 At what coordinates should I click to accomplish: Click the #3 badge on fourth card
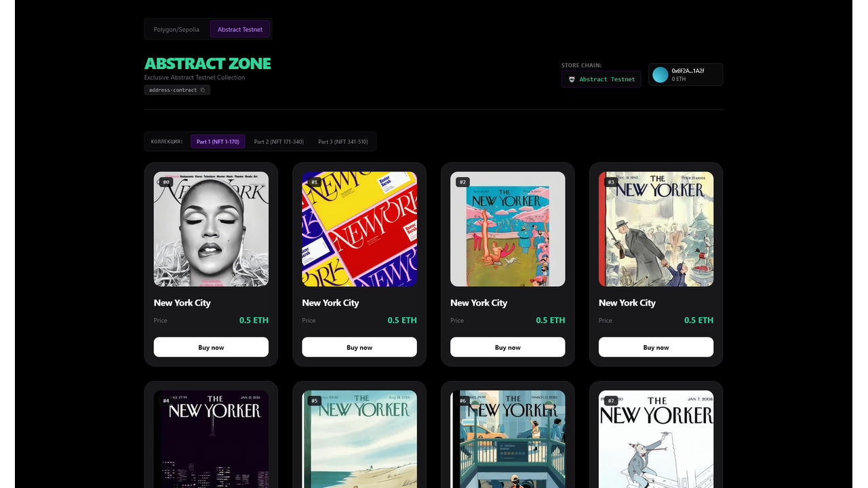click(611, 182)
